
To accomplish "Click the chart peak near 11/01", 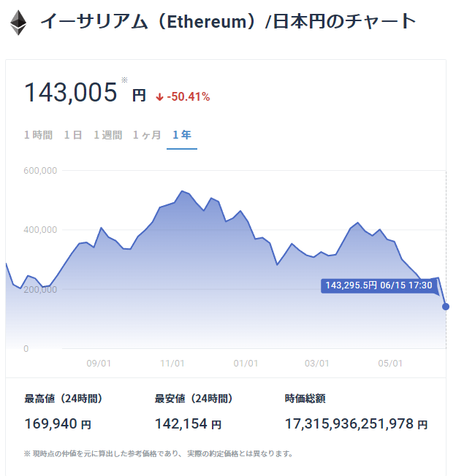I will (182, 191).
